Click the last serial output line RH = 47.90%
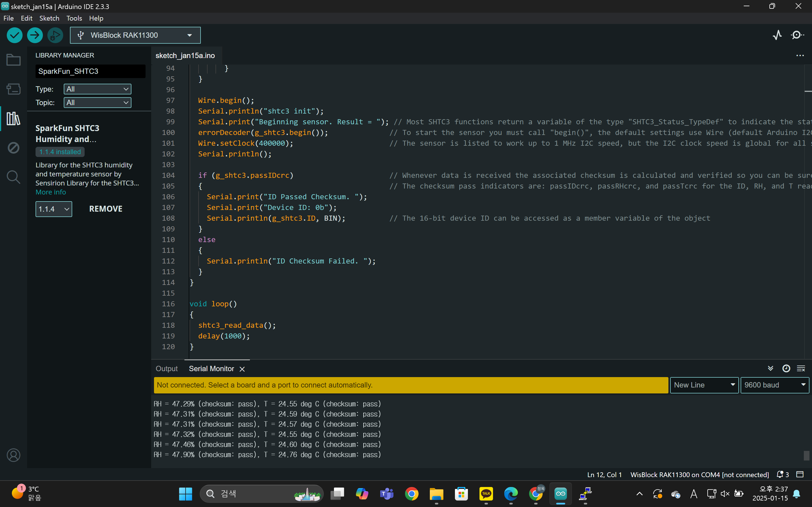Image resolution: width=812 pixels, height=507 pixels. 267,455
